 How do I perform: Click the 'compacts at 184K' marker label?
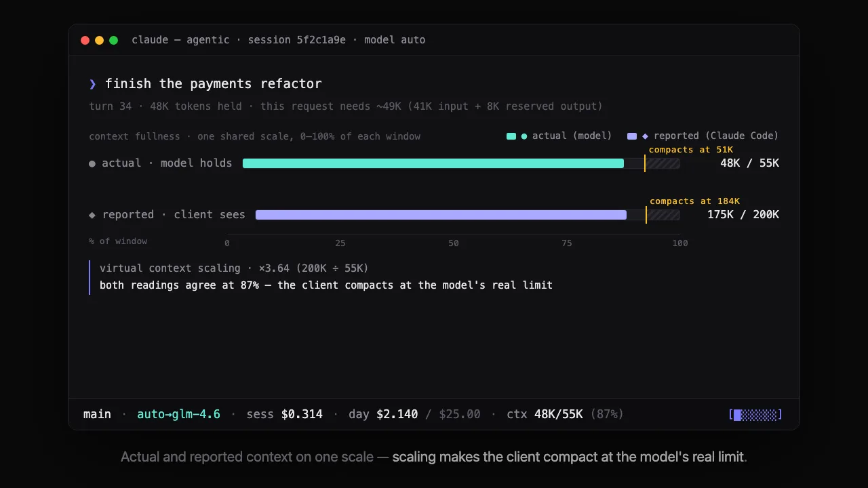pos(694,201)
